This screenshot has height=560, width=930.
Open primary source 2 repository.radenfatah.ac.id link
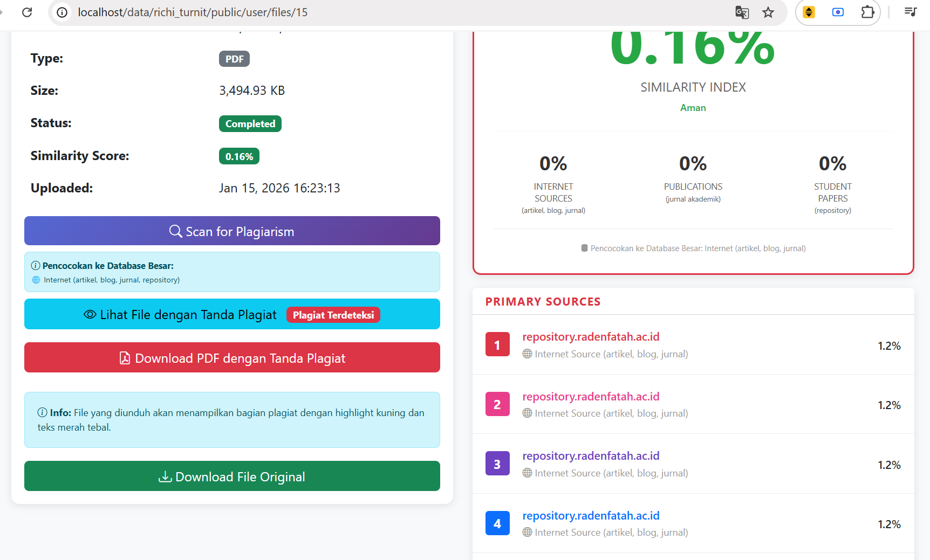591,397
